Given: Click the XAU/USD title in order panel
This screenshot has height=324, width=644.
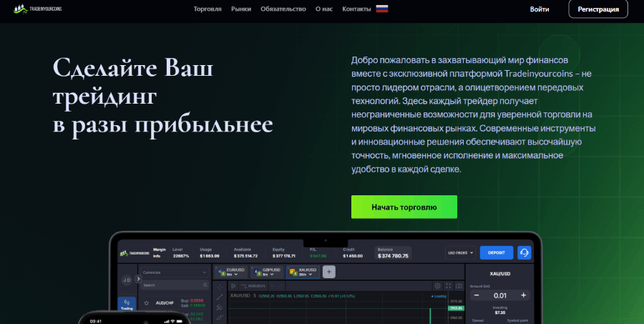Looking at the screenshot, I should point(500,273).
